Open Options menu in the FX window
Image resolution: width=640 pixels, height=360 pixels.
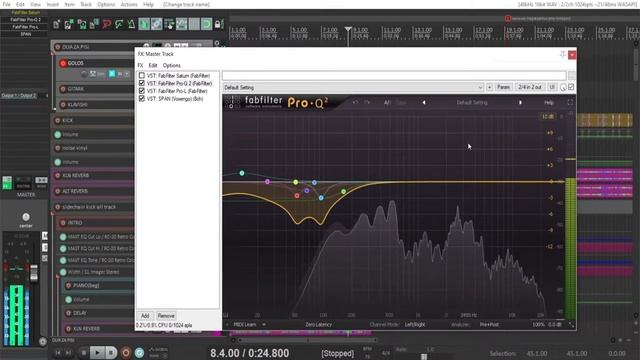171,65
